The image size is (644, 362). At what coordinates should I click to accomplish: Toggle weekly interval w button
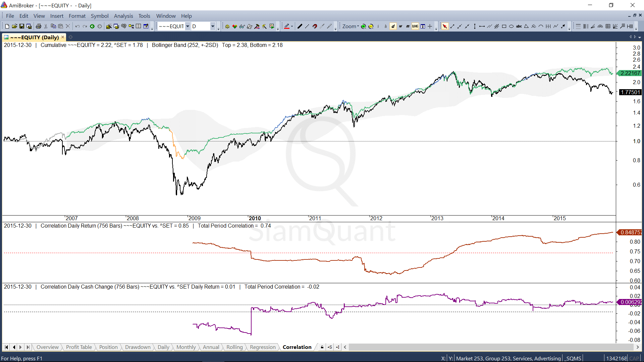click(x=400, y=26)
